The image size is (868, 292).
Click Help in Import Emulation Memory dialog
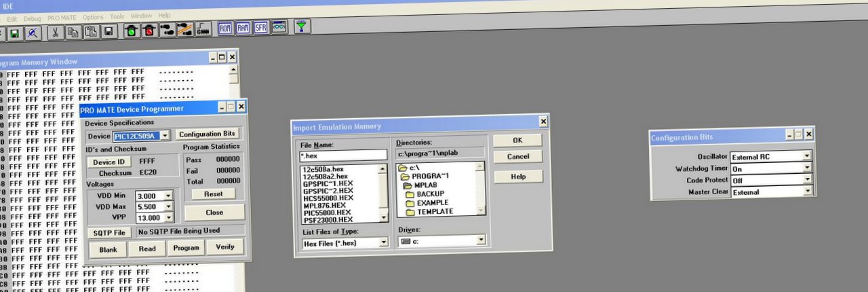(518, 177)
